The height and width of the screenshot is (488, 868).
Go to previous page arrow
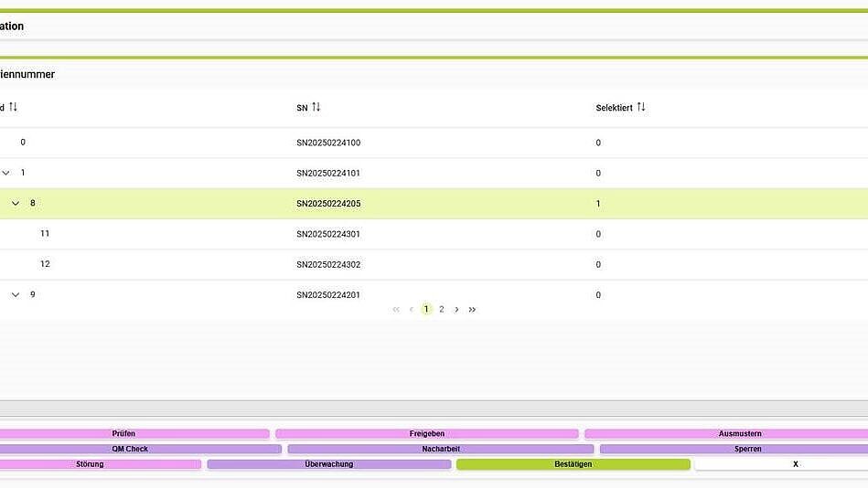(412, 310)
